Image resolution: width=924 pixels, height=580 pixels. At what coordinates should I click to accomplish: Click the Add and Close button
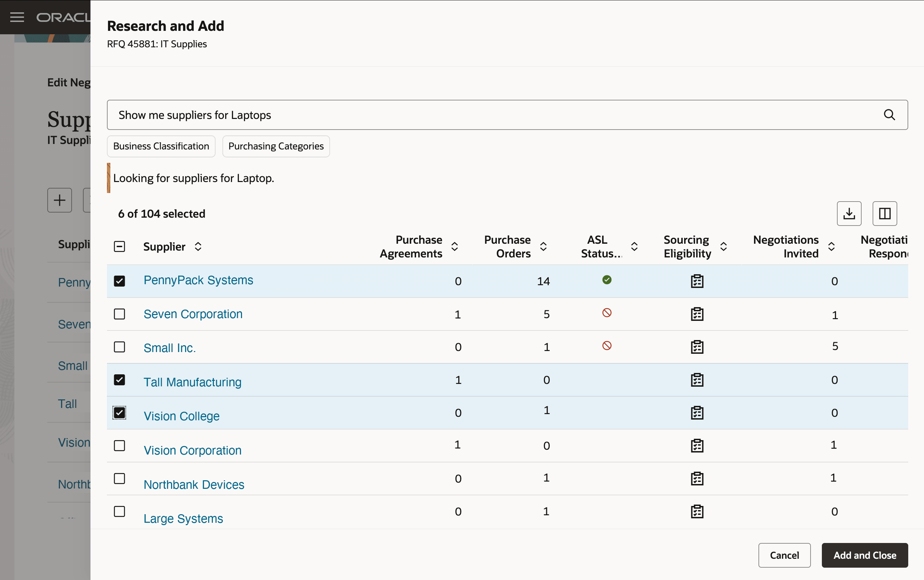[865, 555]
